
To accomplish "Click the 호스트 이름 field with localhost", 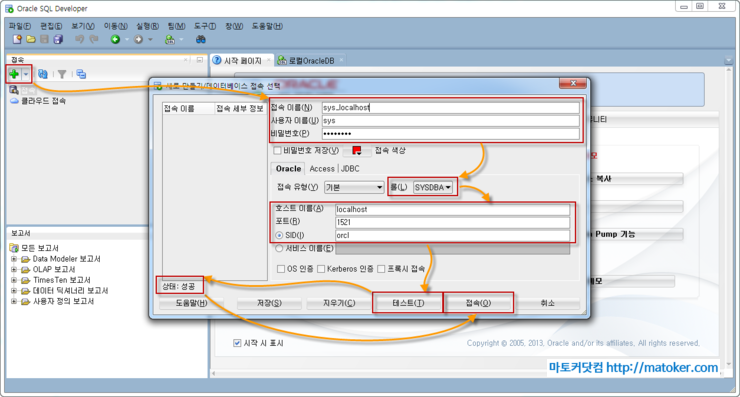I will point(452,209).
